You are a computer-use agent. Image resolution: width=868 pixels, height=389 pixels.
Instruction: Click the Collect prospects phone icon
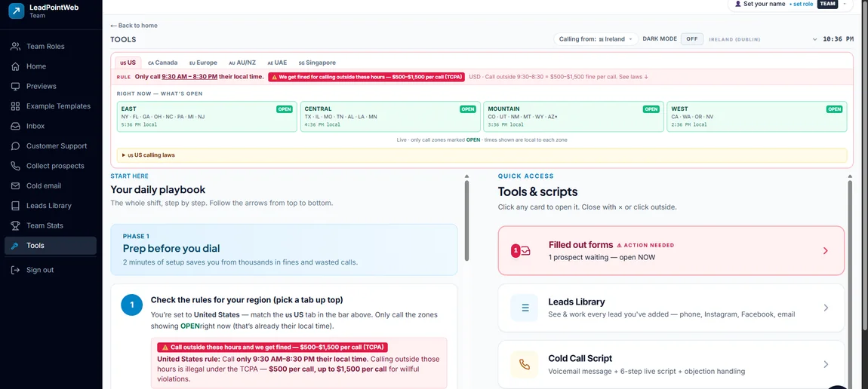coord(16,166)
